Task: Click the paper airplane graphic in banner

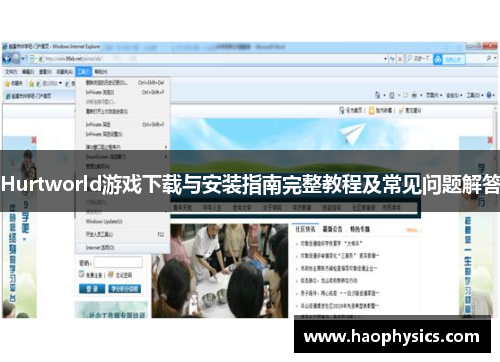Action: (352, 133)
